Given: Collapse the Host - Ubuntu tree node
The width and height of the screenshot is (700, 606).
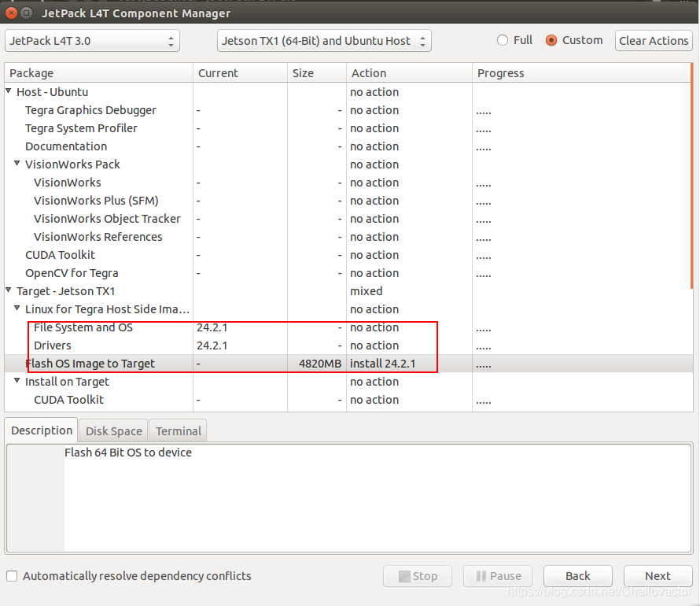Looking at the screenshot, I should click(x=9, y=91).
